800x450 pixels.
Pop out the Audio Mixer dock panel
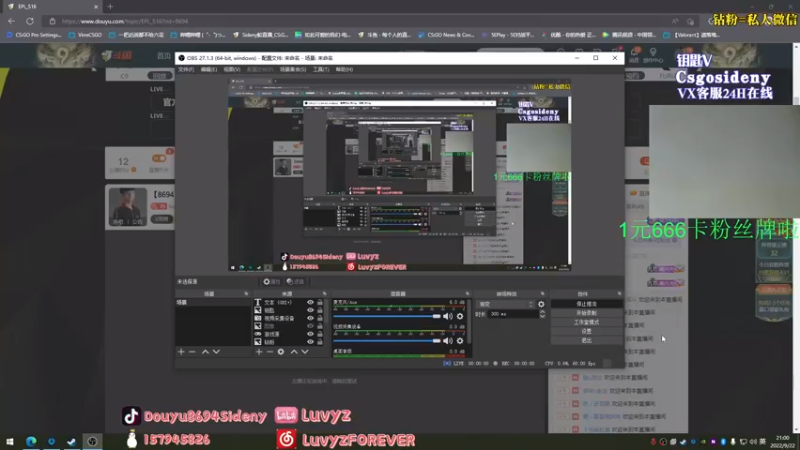point(467,294)
